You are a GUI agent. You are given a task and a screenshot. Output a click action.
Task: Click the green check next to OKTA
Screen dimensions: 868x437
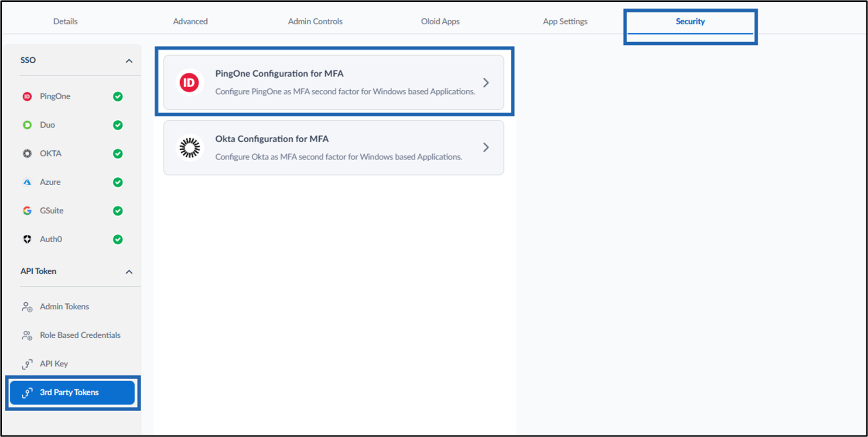coord(118,153)
